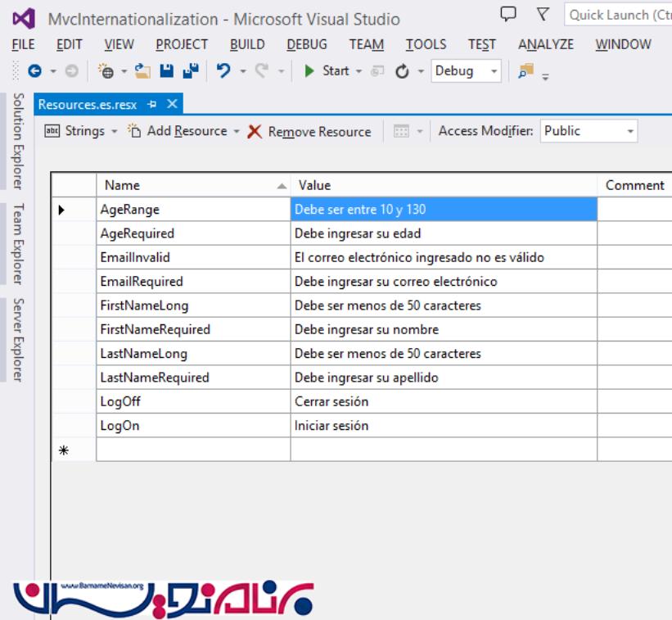Click the Save file icon
This screenshot has width=672, height=620.
pyautogui.click(x=167, y=71)
